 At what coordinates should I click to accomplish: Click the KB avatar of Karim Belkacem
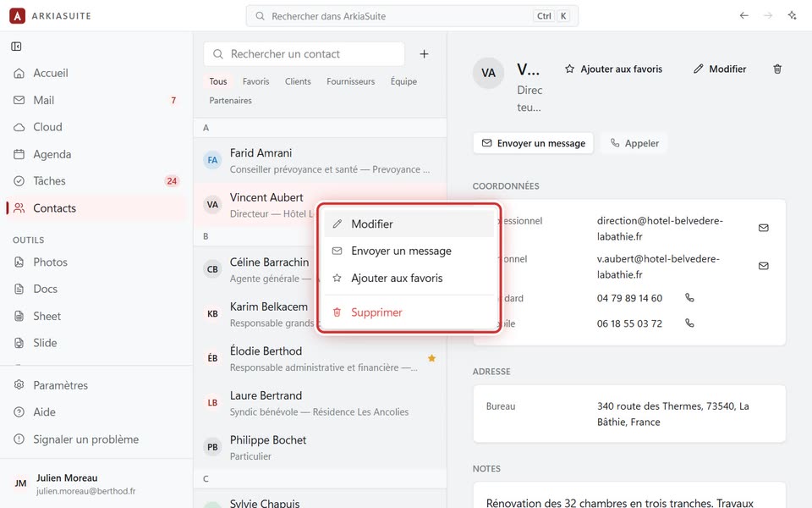(212, 313)
